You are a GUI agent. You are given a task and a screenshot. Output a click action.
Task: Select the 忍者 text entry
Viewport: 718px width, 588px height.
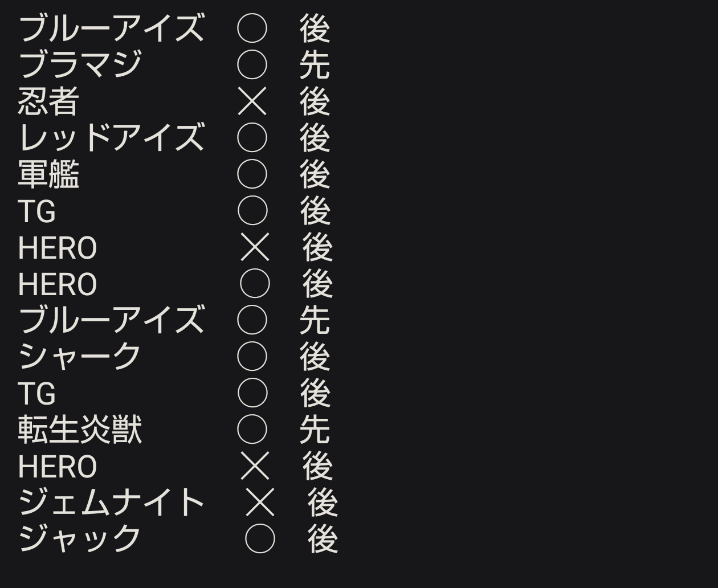point(48,103)
